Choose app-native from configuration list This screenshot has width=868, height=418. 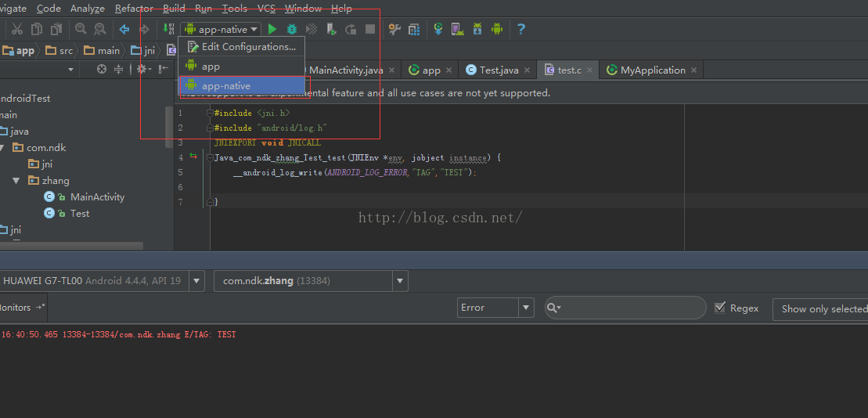tap(226, 85)
